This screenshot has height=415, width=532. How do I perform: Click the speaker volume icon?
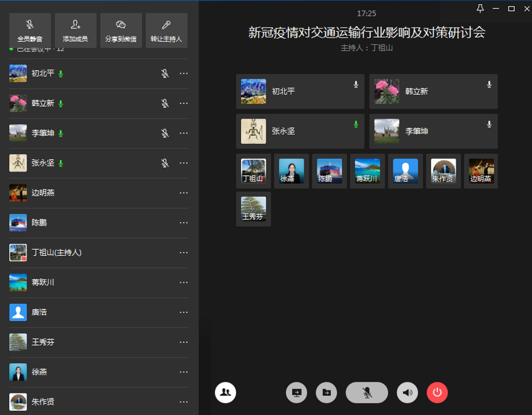click(407, 392)
